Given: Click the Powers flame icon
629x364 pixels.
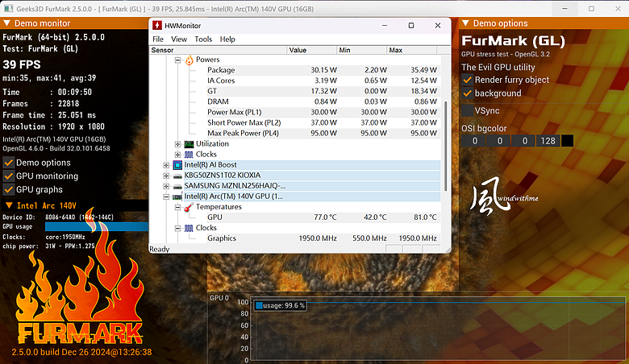Looking at the screenshot, I should pos(189,60).
